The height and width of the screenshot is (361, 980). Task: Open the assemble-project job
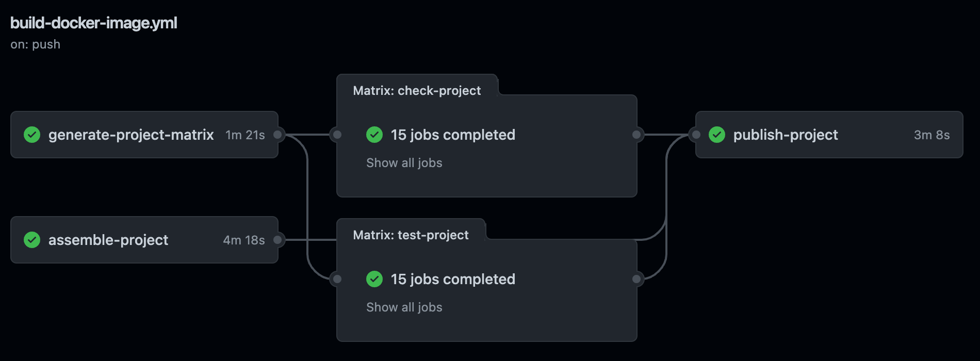pyautogui.click(x=108, y=240)
